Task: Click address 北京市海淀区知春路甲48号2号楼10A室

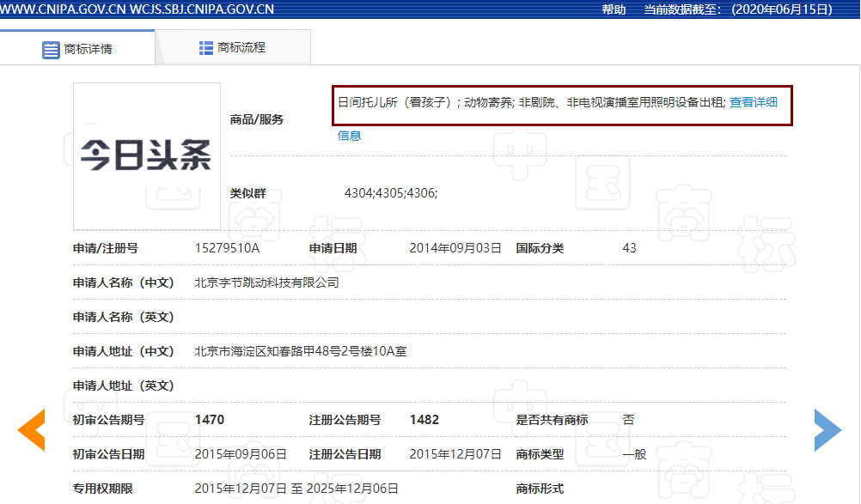Action: [x=301, y=351]
